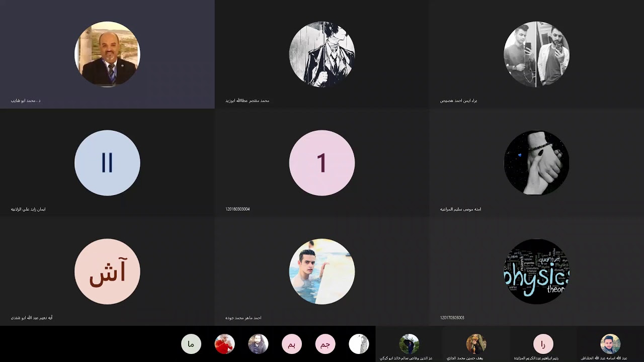Viewport: 644px width, 362px height.
Task: Click name 'رنيم ابراهيم عبدالكريم المزايده'
Action: [536, 358]
